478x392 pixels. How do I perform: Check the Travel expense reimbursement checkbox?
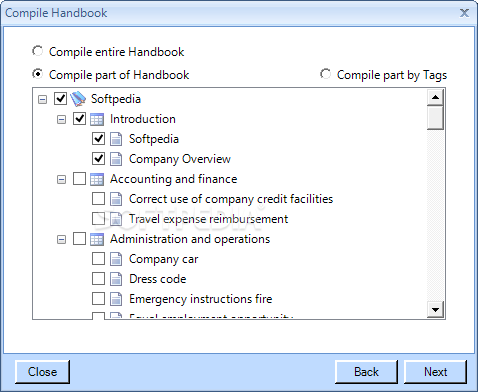98,219
